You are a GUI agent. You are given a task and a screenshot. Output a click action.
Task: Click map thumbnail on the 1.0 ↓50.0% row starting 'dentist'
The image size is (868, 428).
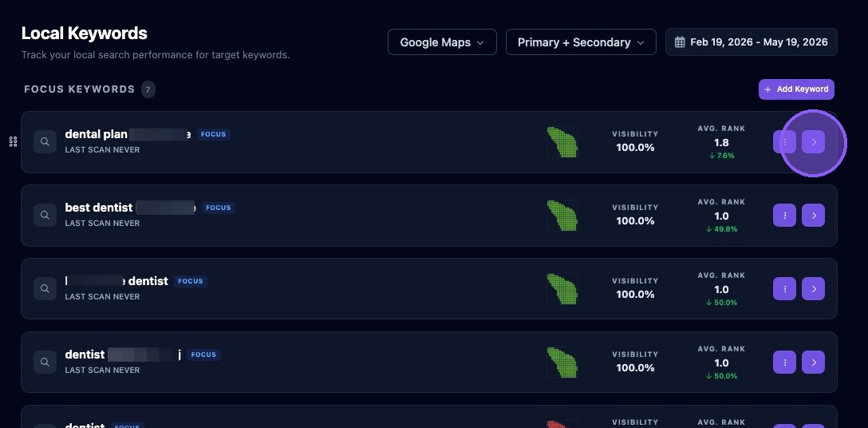(562, 362)
